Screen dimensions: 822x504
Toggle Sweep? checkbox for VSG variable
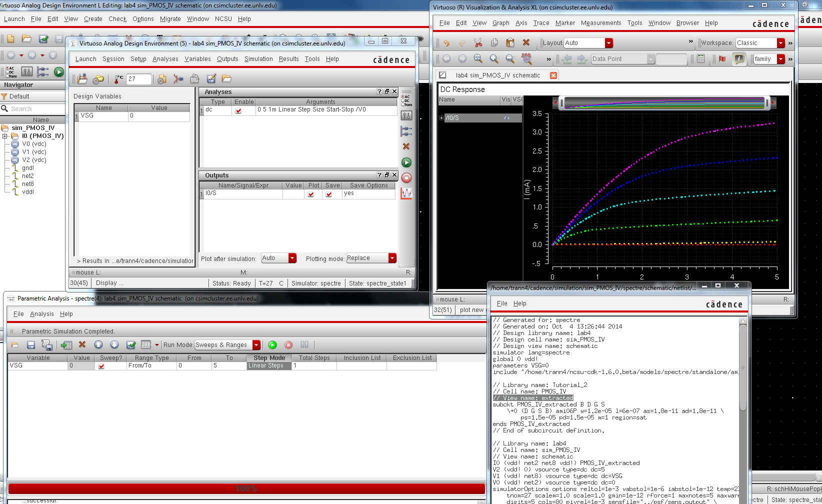(x=101, y=366)
